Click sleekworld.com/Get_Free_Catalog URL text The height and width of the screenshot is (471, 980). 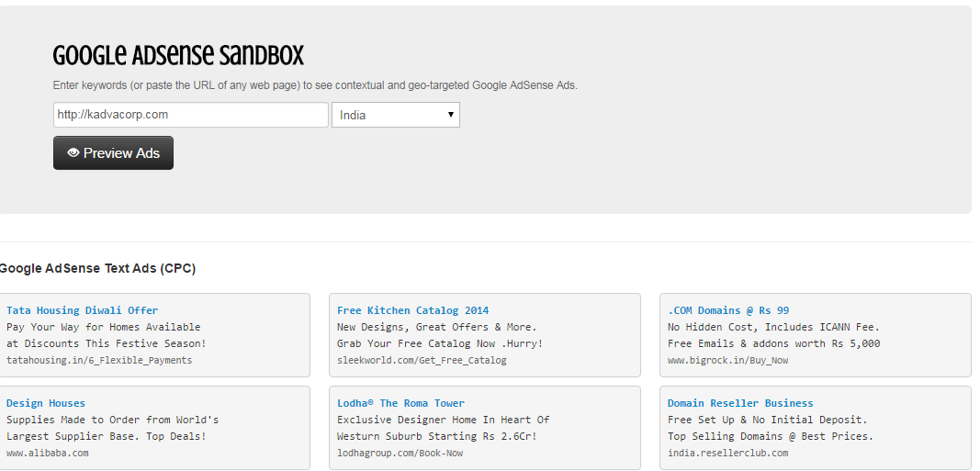[x=422, y=361]
